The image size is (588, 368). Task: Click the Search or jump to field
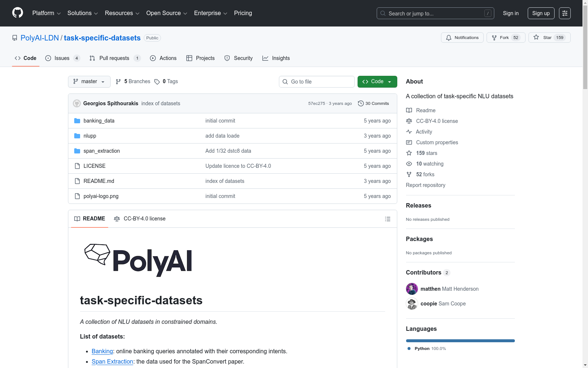click(x=435, y=13)
